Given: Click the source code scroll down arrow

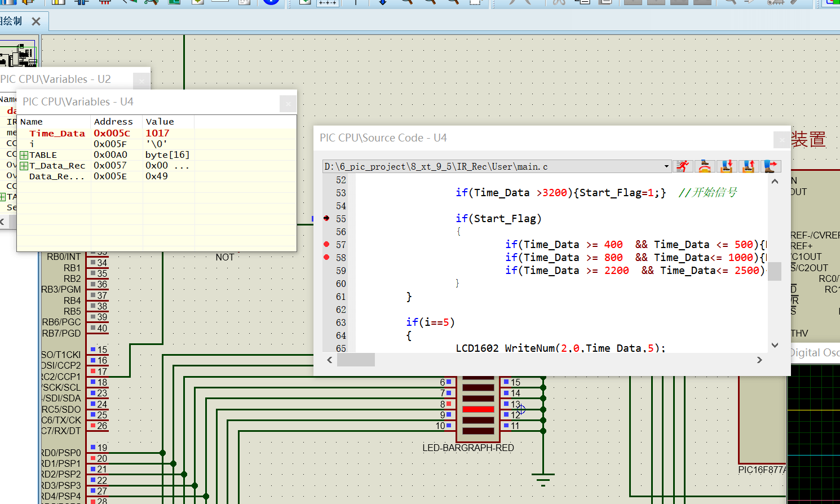Looking at the screenshot, I should [x=775, y=345].
